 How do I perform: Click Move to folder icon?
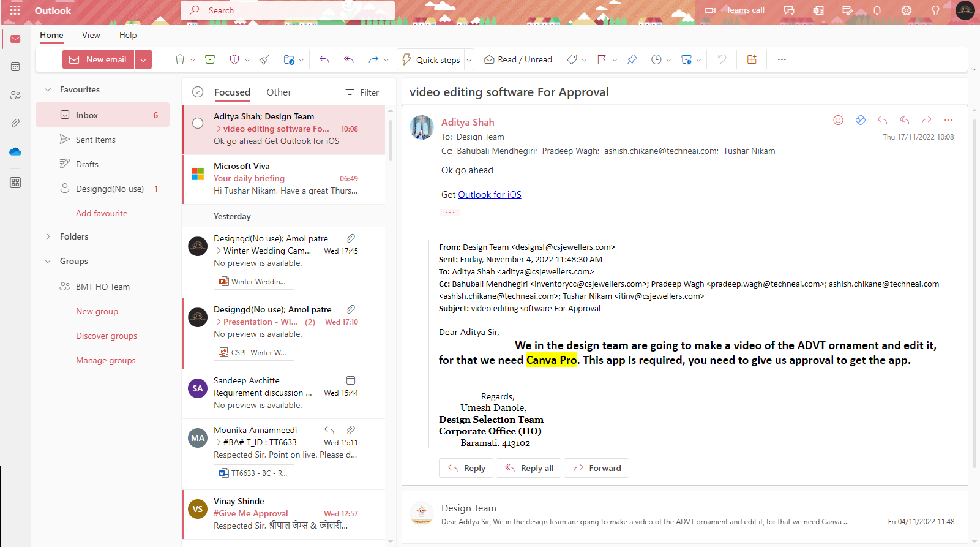tap(289, 59)
